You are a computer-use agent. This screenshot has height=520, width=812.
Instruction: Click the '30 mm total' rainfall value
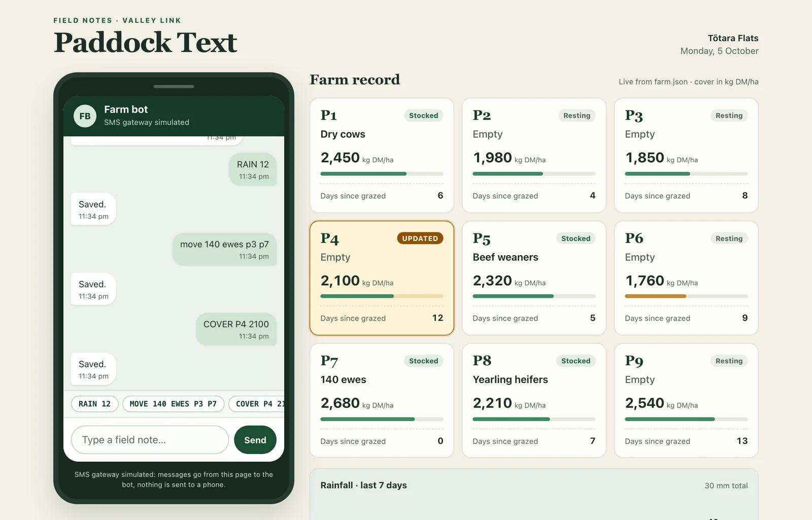pyautogui.click(x=726, y=486)
